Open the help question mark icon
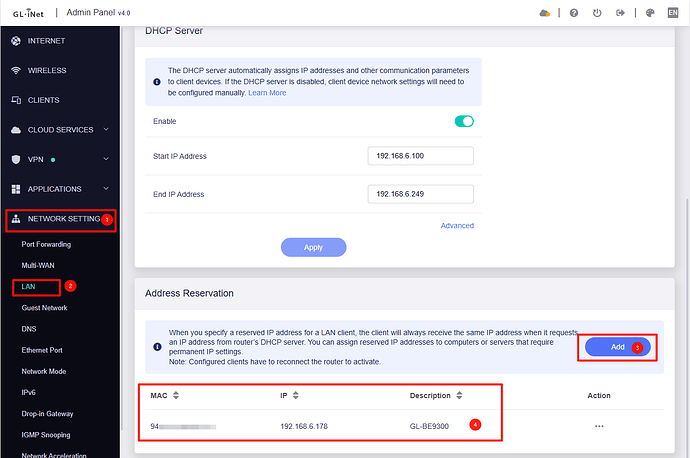The height and width of the screenshot is (458, 690). coord(573,13)
